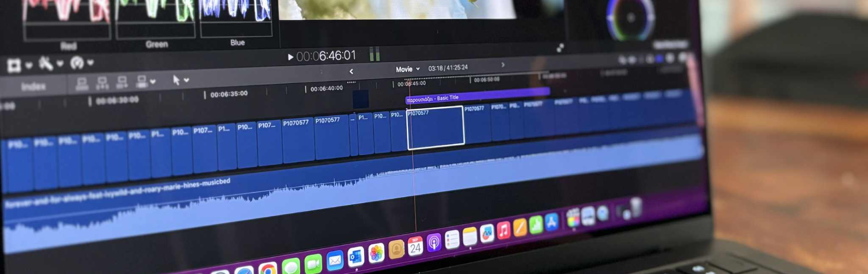Open Notes from the Dock

tap(470, 237)
